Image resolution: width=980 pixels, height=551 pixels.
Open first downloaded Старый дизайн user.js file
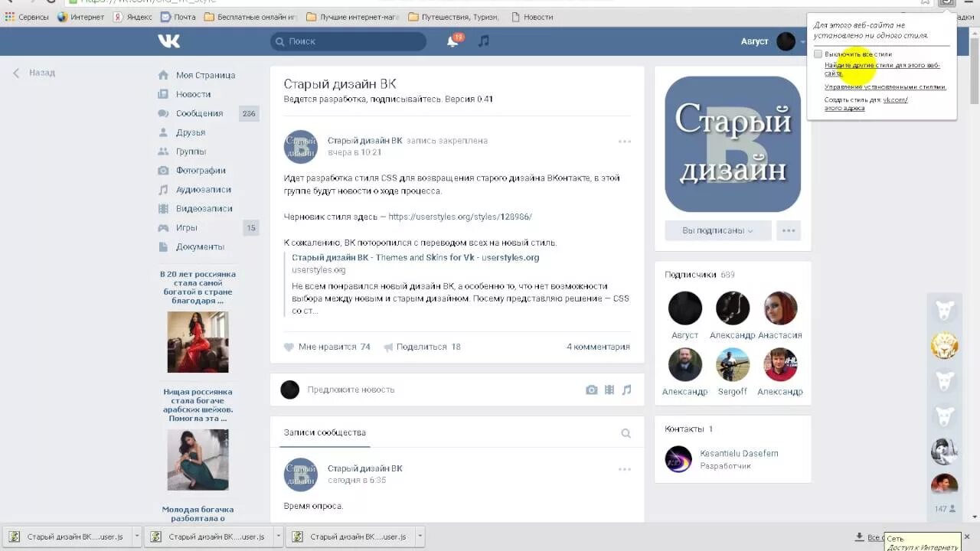point(67,536)
